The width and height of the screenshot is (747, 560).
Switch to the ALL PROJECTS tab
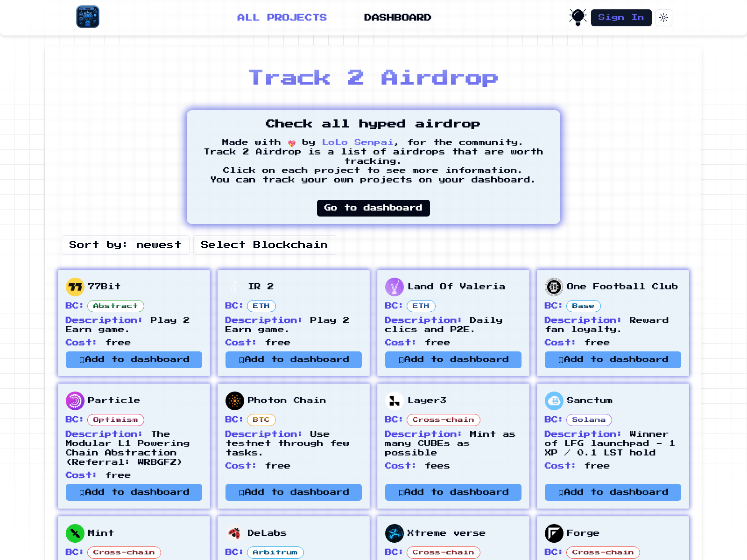(282, 17)
